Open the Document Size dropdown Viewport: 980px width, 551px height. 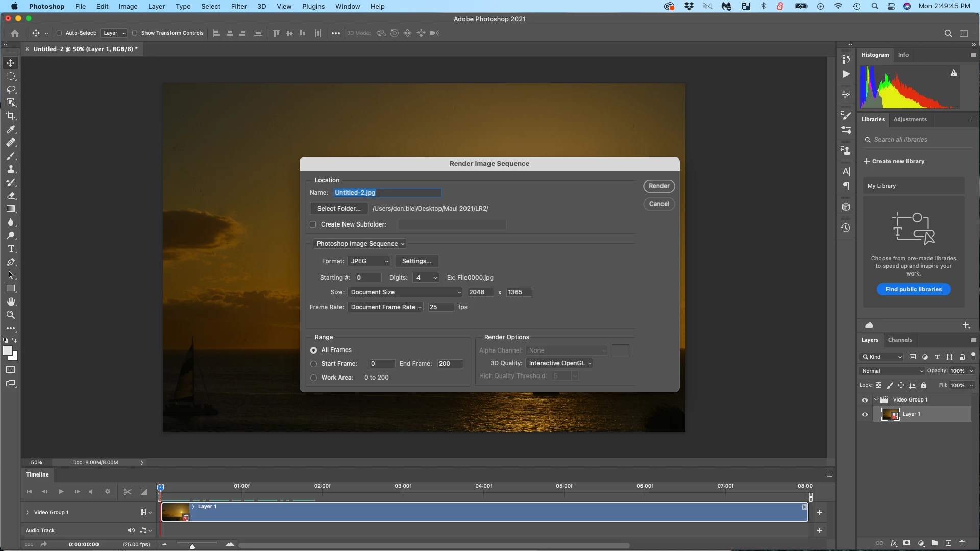click(405, 292)
